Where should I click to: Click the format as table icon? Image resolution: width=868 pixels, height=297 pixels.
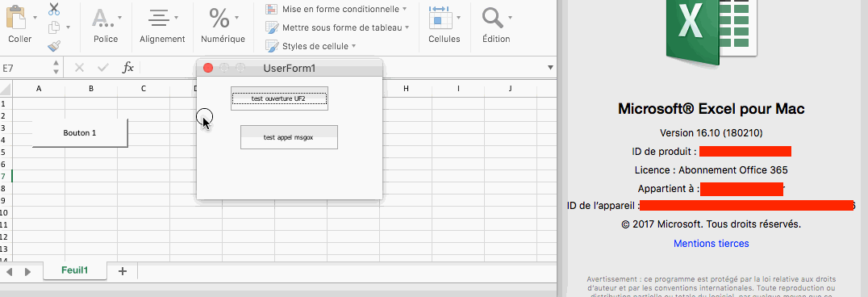click(271, 27)
